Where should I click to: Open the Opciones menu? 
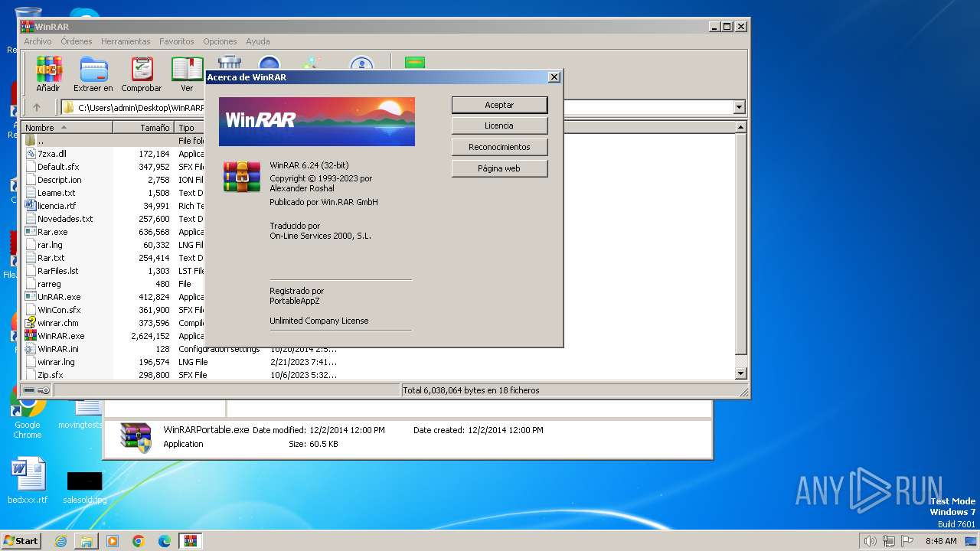[x=220, y=41]
